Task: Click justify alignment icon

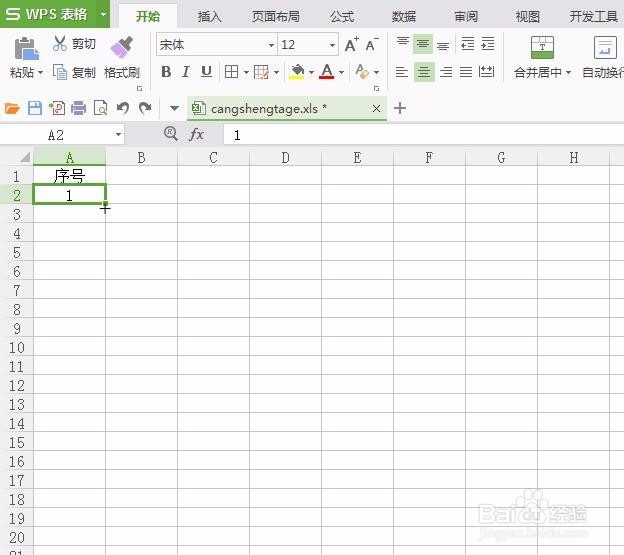Action: [466, 72]
